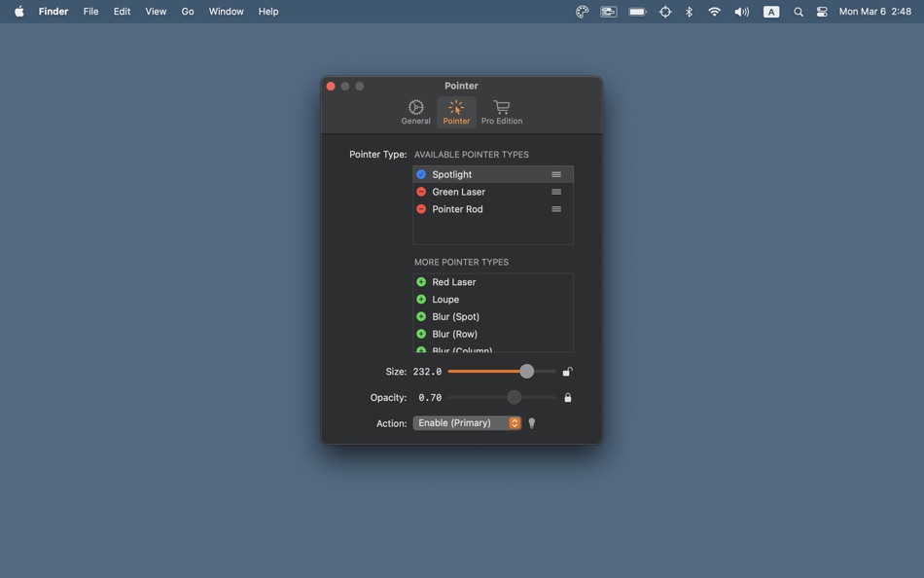This screenshot has height=578, width=924.
Task: Select the Spotlight pointer type row
Action: (x=493, y=174)
